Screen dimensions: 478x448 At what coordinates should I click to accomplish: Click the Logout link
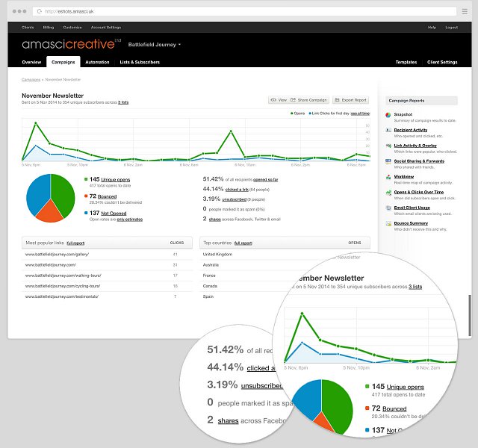(451, 28)
